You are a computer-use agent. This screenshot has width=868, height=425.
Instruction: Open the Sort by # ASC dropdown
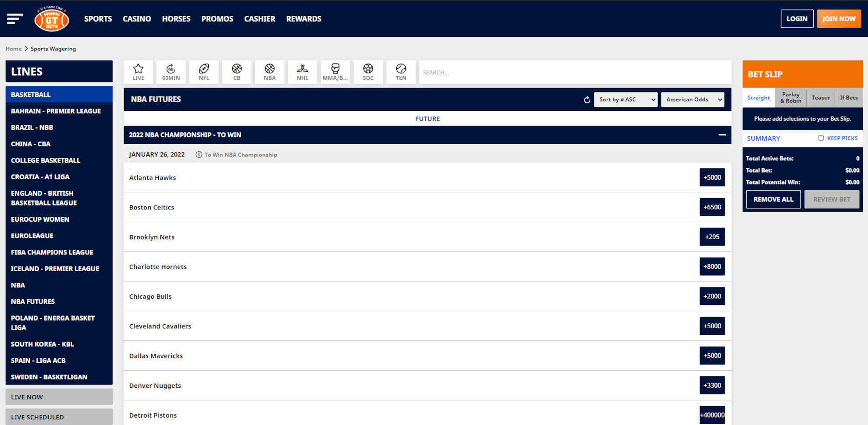[x=626, y=99]
